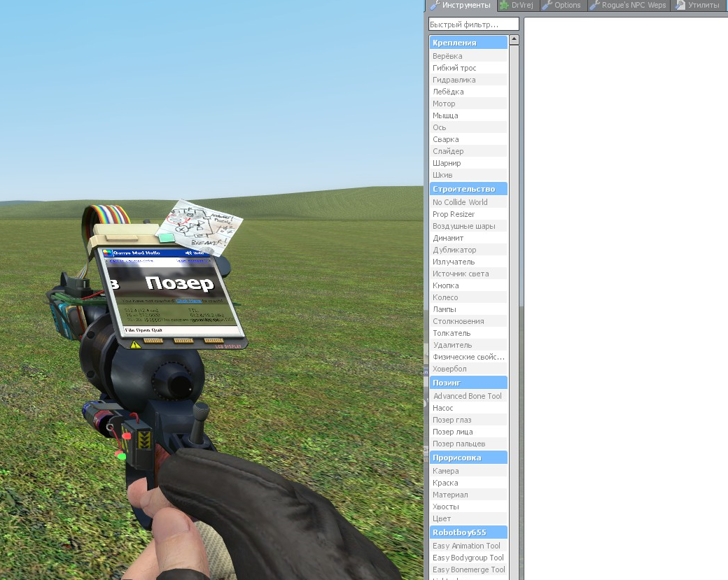Select the Физические свойства tool
728x580 pixels.
468,357
